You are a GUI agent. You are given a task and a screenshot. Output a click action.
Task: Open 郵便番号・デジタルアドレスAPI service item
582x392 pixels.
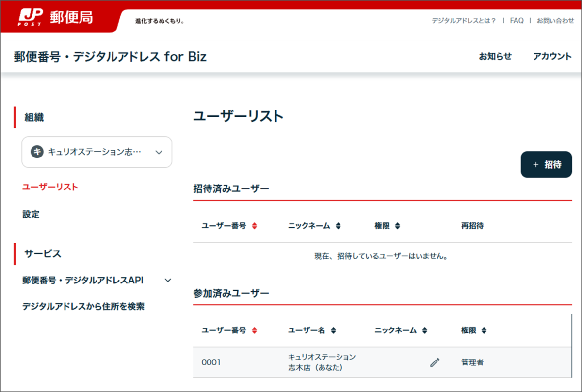click(x=83, y=280)
